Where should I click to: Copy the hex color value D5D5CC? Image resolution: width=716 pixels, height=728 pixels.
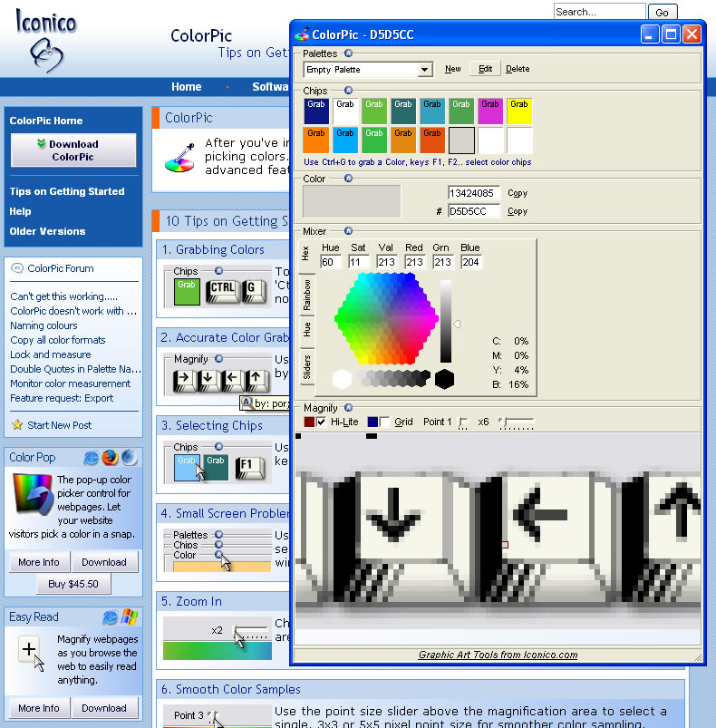click(518, 211)
